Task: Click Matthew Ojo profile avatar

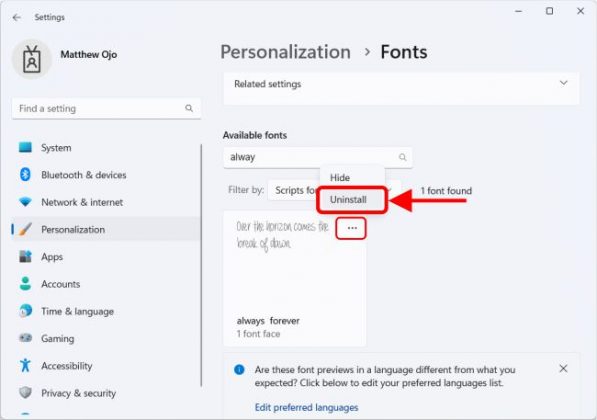Action: pyautogui.click(x=32, y=59)
